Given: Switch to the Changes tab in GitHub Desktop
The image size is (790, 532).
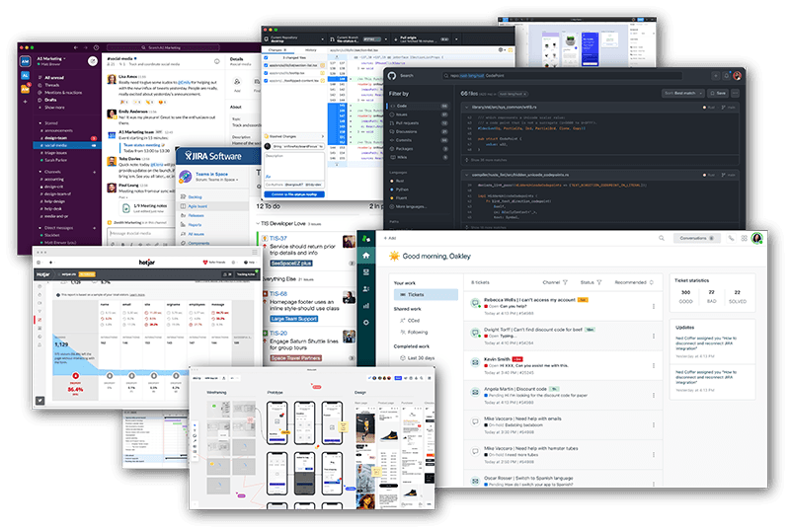Looking at the screenshot, I should 277,50.
